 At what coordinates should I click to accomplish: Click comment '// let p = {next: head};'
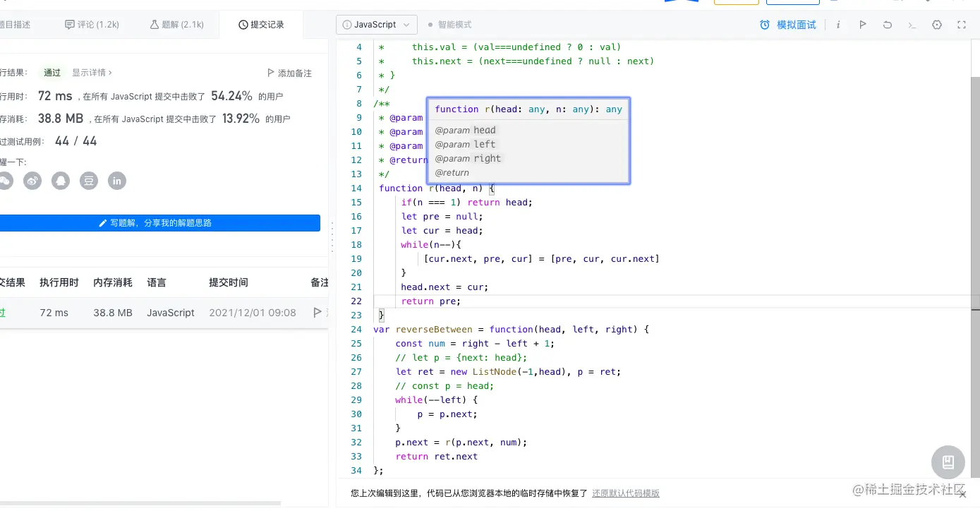tap(462, 358)
